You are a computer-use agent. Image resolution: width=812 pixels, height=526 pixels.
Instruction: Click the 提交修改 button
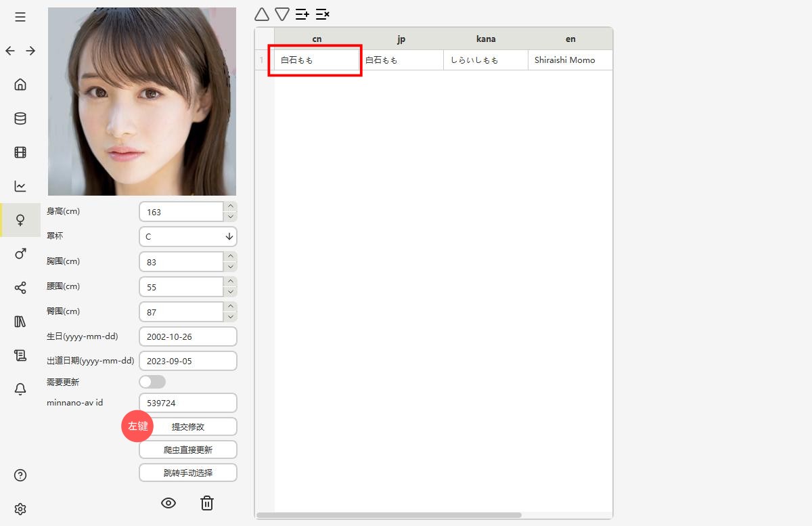coord(188,426)
